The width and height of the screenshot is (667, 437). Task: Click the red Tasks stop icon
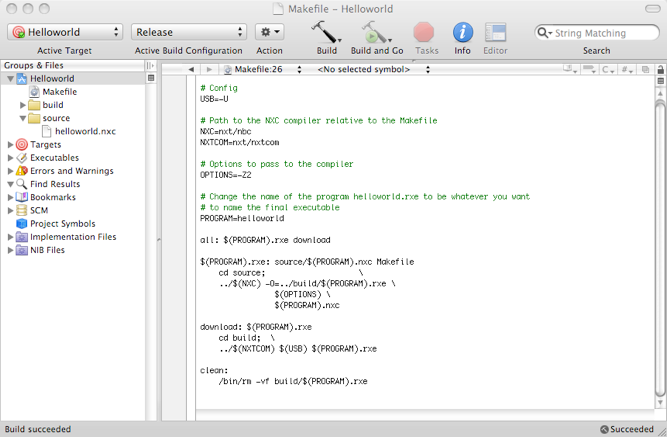[x=424, y=32]
